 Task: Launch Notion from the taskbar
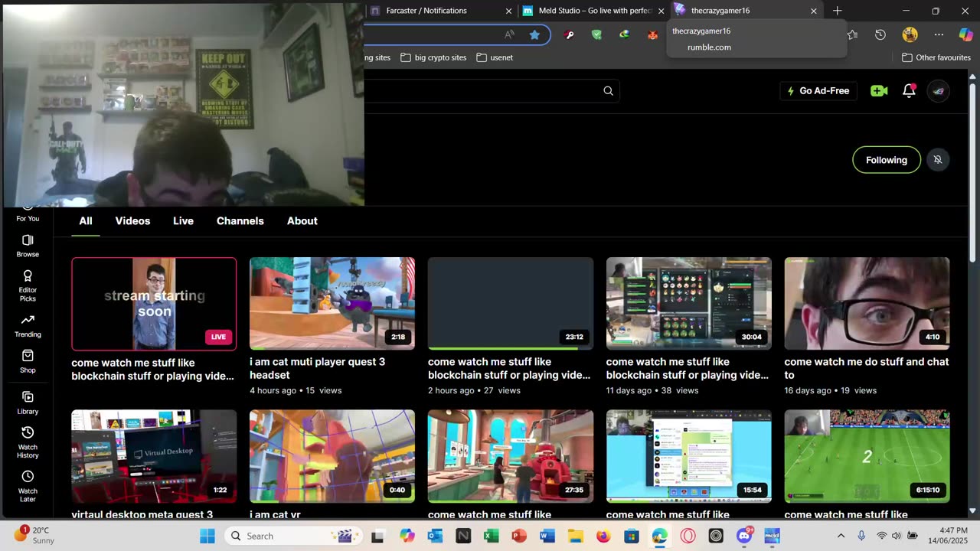pos(463,536)
